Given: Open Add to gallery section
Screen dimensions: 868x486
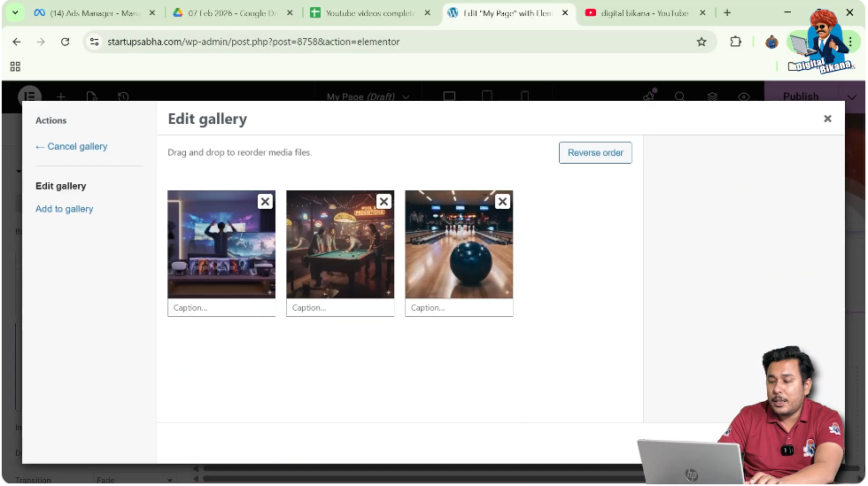Looking at the screenshot, I should pos(64,209).
